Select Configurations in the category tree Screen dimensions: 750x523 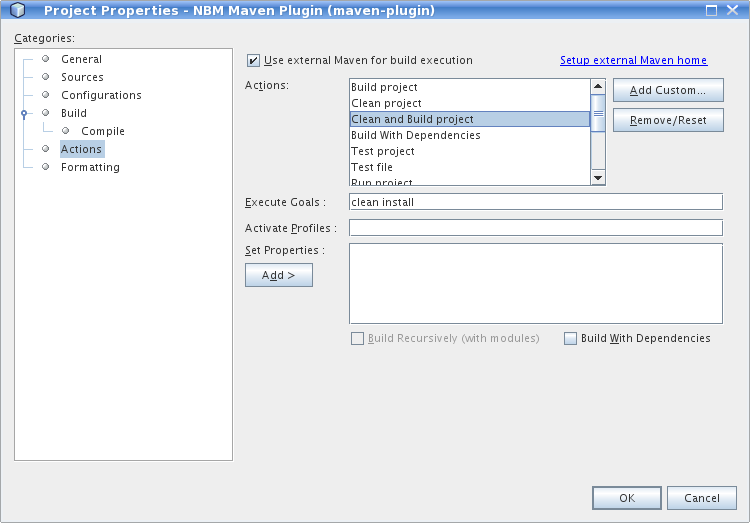click(x=101, y=95)
